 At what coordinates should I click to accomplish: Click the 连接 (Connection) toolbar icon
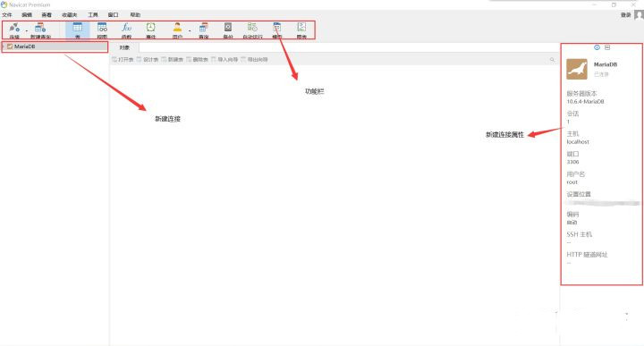click(x=14, y=30)
